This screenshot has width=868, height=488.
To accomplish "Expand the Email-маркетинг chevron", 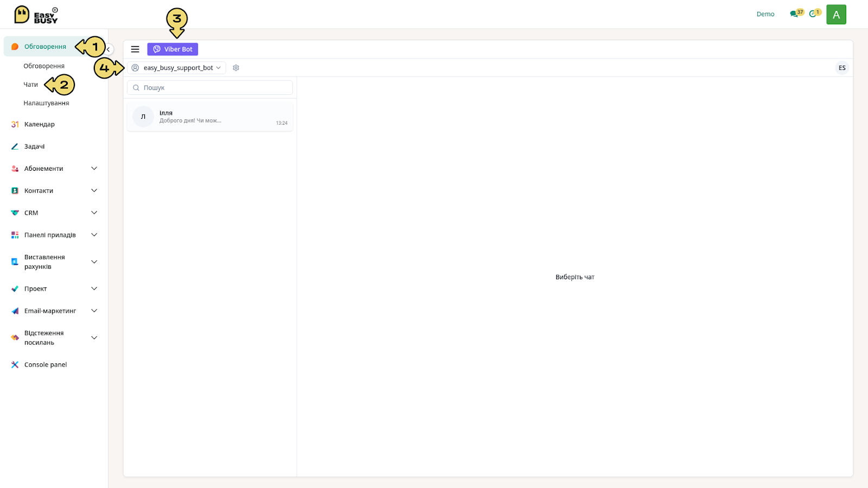I will point(94,311).
